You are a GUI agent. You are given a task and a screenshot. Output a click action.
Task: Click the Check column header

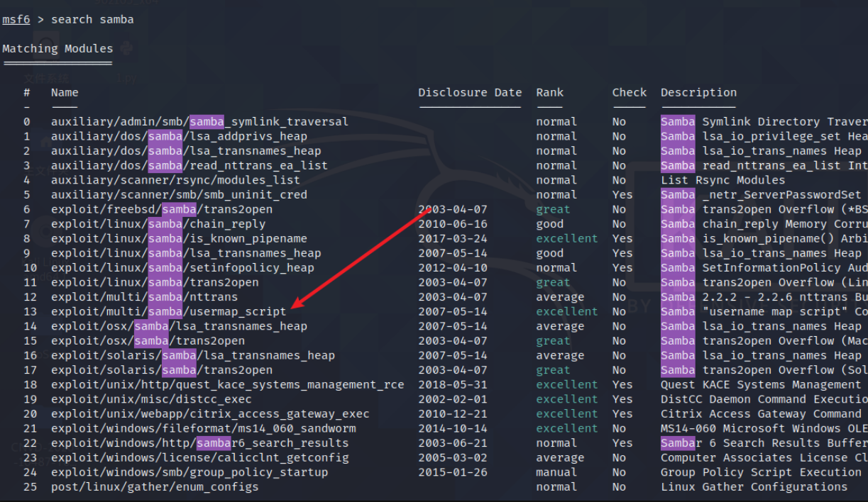click(x=630, y=93)
